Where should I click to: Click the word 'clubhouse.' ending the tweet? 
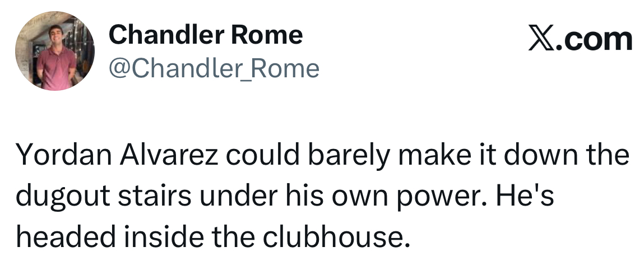[x=337, y=237]
